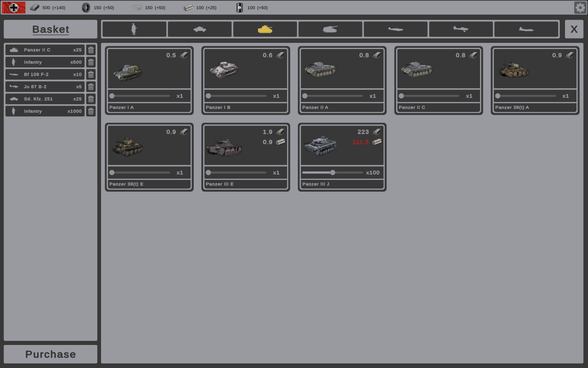Open the settings gear menu
The width and height of the screenshot is (588, 368).
click(580, 7)
